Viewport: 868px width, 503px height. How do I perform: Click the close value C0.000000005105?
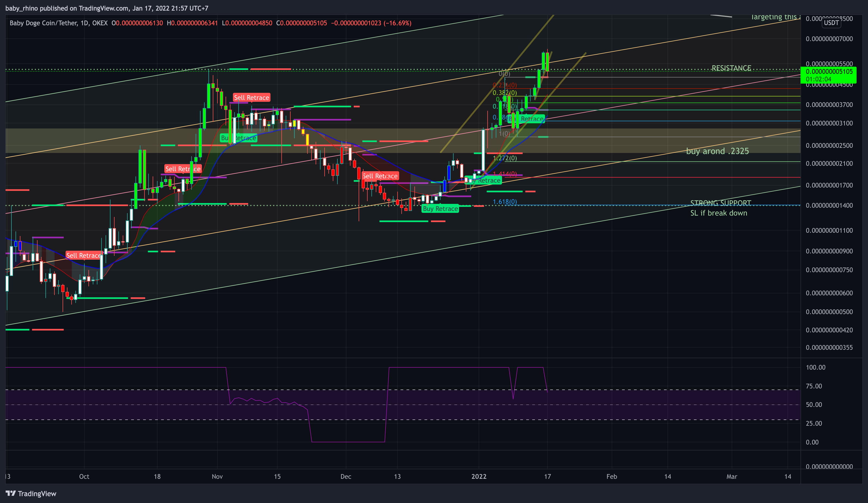(x=302, y=23)
